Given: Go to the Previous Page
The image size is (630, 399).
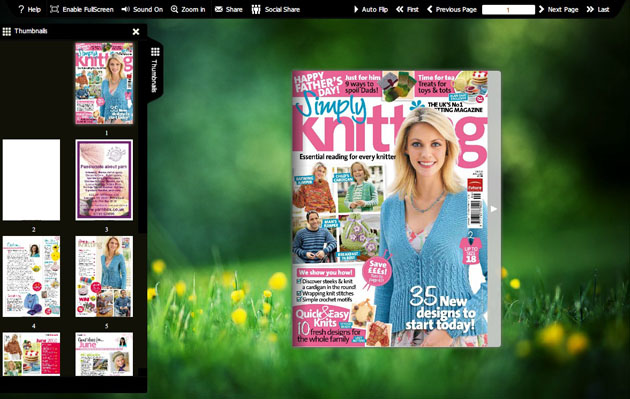Looking at the screenshot, I should click(x=452, y=9).
